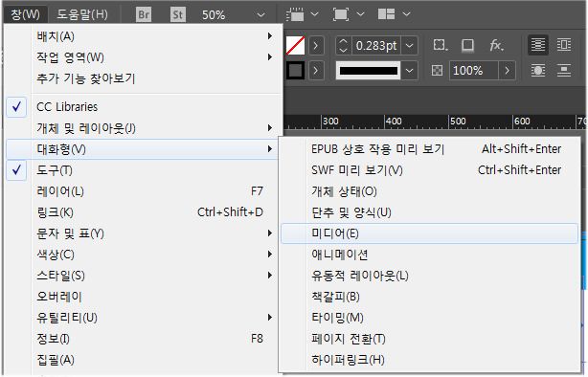This screenshot has height=377, width=588.
Task: Open the fx effects icon
Action: (x=496, y=45)
